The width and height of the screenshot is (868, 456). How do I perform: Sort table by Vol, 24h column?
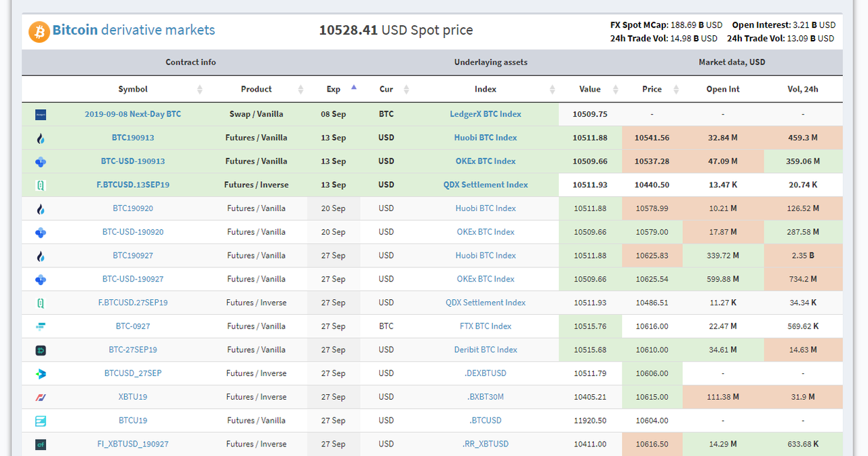pos(803,89)
